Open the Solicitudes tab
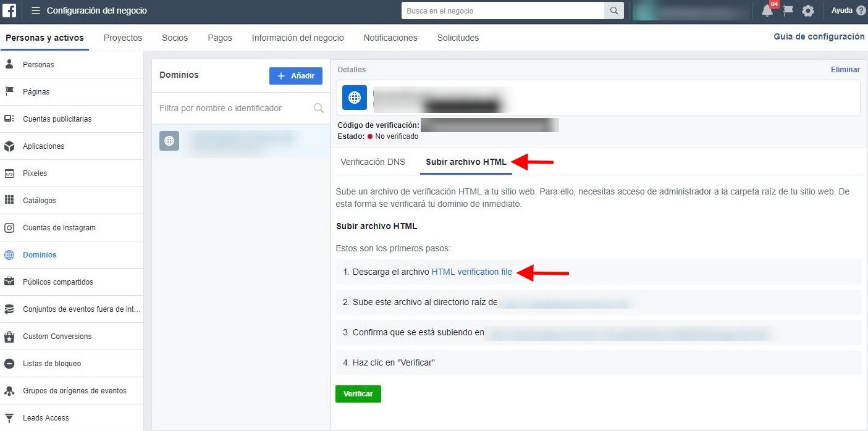The image size is (868, 431). pyautogui.click(x=458, y=38)
